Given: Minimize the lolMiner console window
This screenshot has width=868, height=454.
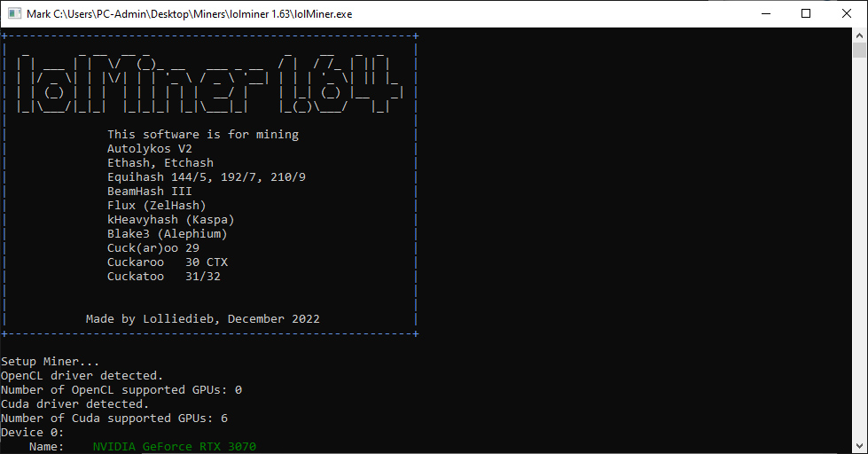Looking at the screenshot, I should (766, 13).
